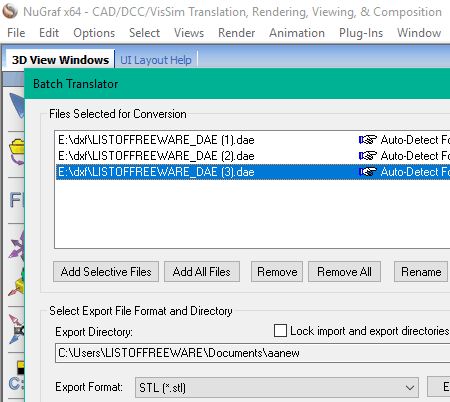This screenshot has width=450, height=402.
Task: Click the hand icon on the highlighted DAE (3) row
Action: 367,172
